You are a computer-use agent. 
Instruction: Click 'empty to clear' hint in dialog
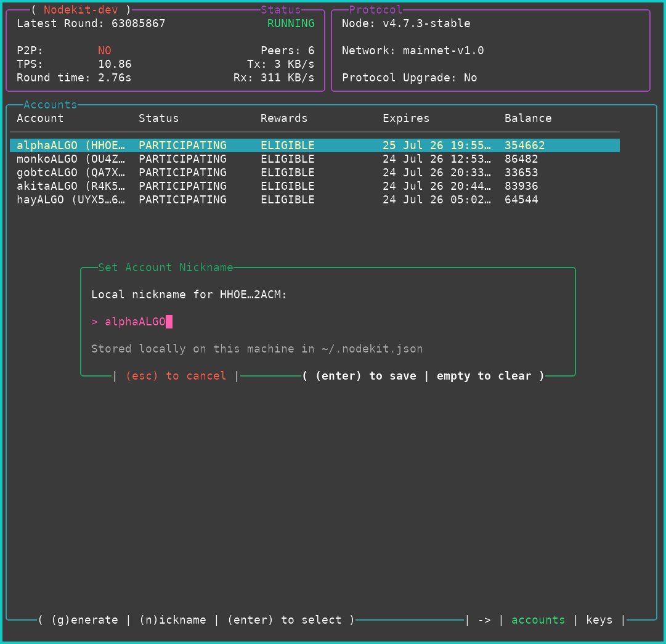click(484, 376)
